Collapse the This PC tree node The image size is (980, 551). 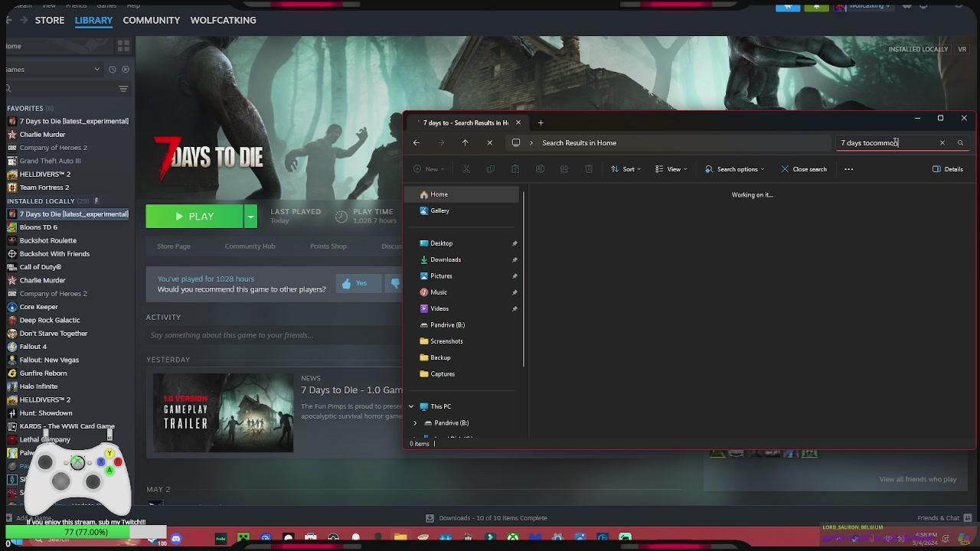411,406
